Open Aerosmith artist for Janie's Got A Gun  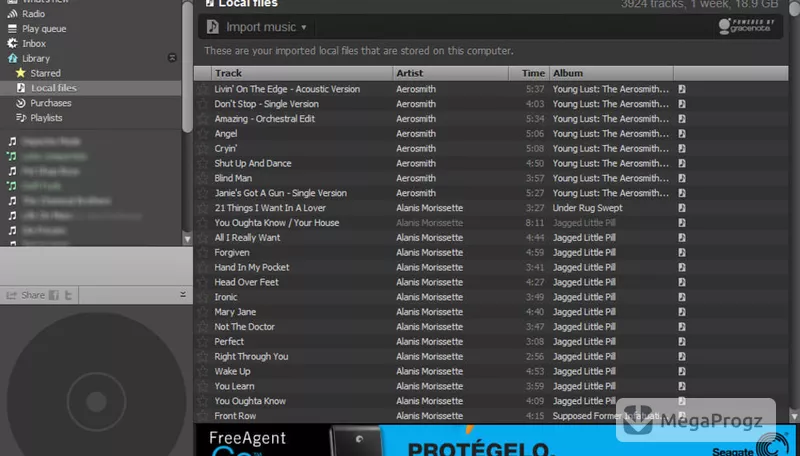416,193
